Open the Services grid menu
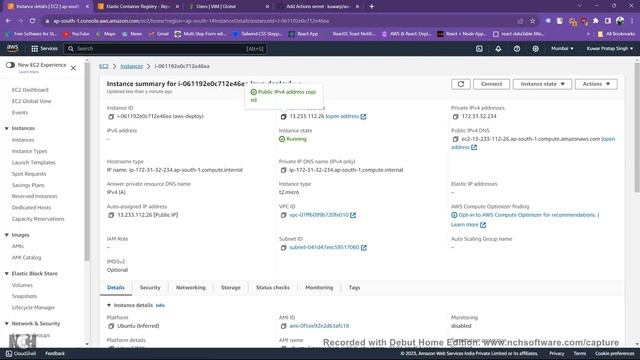The image size is (640, 360). pos(44,49)
